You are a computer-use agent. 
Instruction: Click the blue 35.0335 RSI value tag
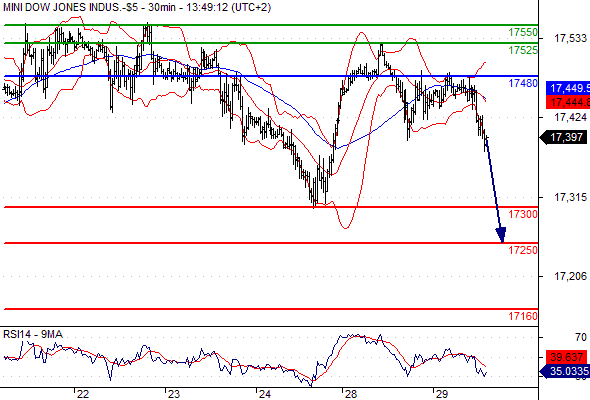(x=565, y=372)
